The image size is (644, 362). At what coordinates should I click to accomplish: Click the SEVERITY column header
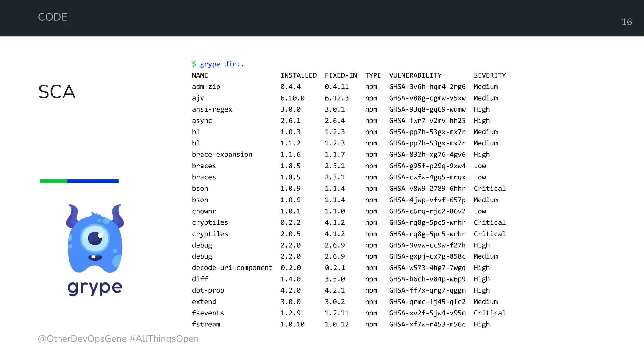point(490,75)
